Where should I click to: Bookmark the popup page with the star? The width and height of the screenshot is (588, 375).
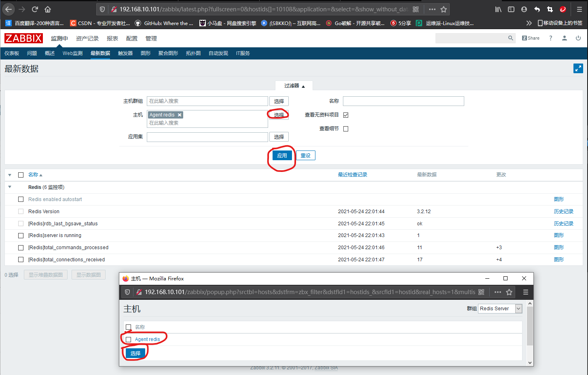point(509,292)
